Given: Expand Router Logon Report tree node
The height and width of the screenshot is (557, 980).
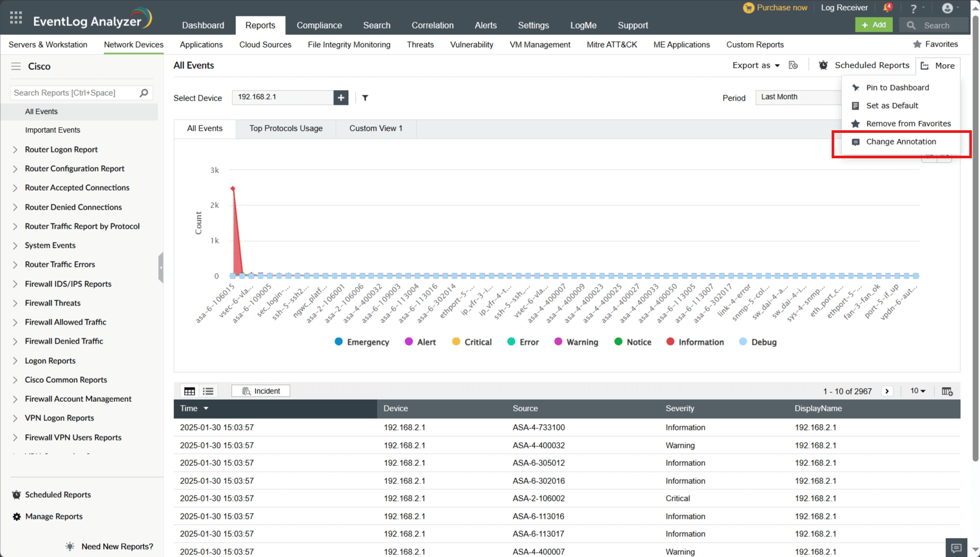Looking at the screenshot, I should [15, 150].
